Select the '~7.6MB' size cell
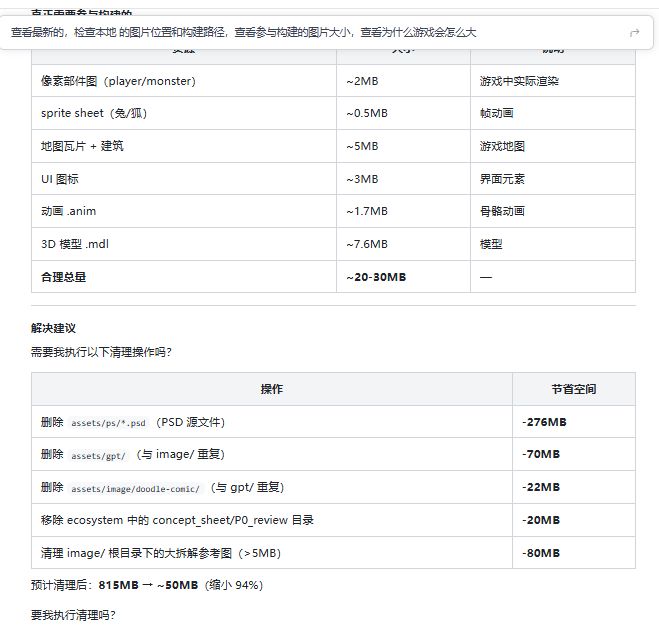Screen dimensions: 659x643 403,244
